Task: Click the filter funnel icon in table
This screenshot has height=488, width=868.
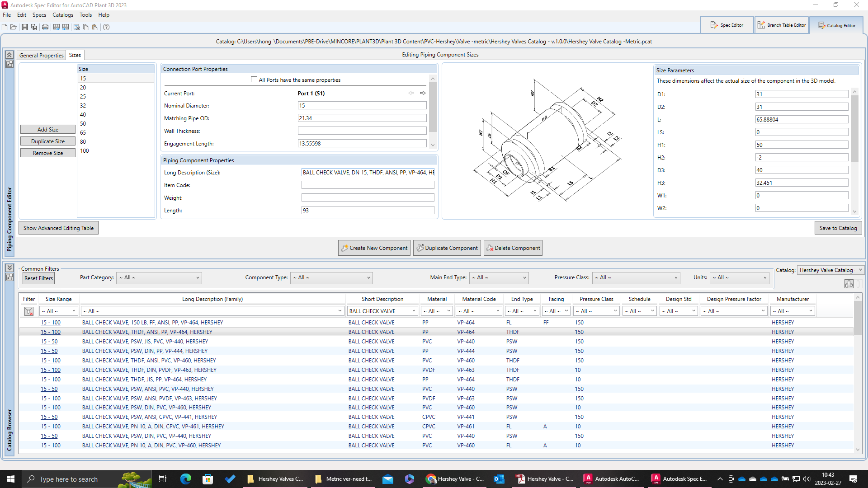Action: [29, 311]
